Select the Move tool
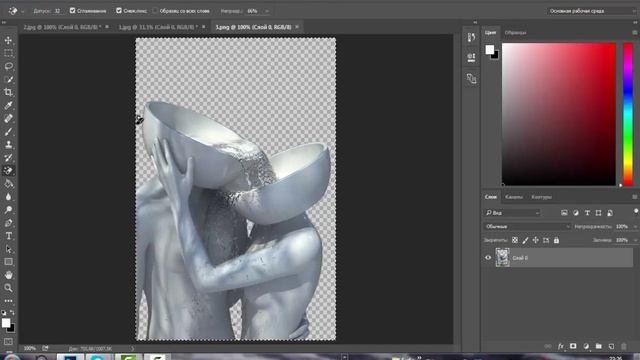640x360 pixels. 8,40
